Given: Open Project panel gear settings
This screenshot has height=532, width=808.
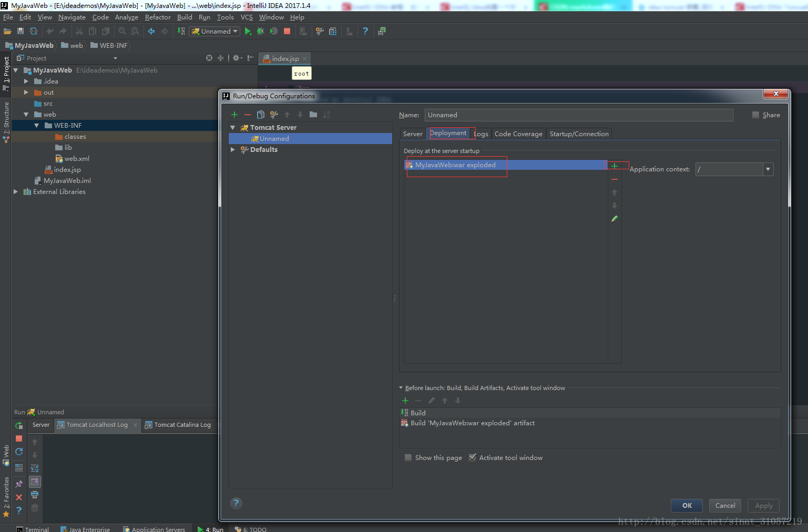Looking at the screenshot, I should [x=237, y=58].
